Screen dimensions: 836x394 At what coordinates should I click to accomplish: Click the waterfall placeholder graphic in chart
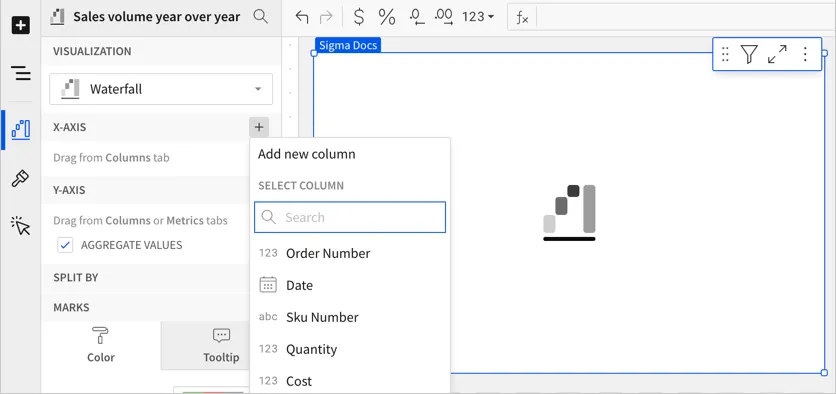pos(569,212)
